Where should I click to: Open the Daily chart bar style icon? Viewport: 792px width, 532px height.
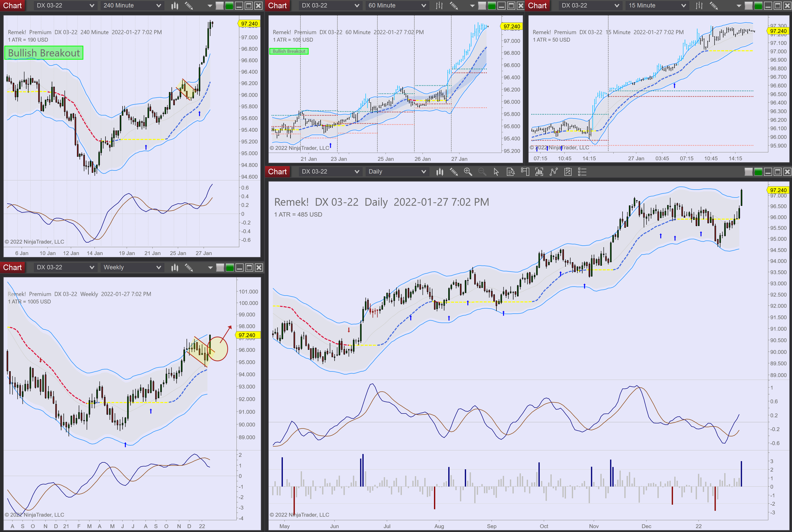pyautogui.click(x=440, y=172)
